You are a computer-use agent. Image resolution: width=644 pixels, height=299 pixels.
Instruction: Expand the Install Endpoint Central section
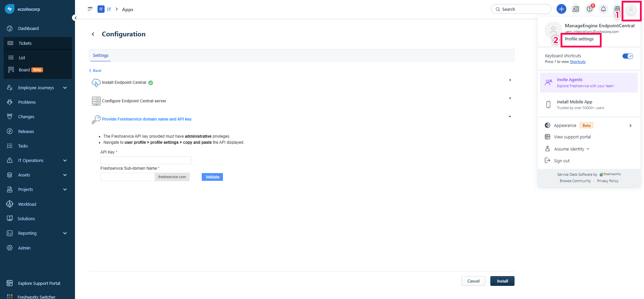coord(510,80)
